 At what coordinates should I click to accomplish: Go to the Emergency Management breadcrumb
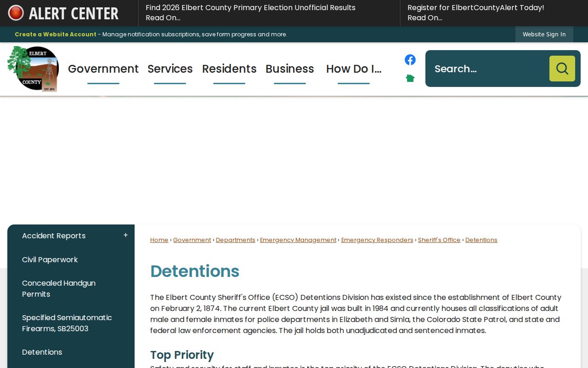(298, 240)
